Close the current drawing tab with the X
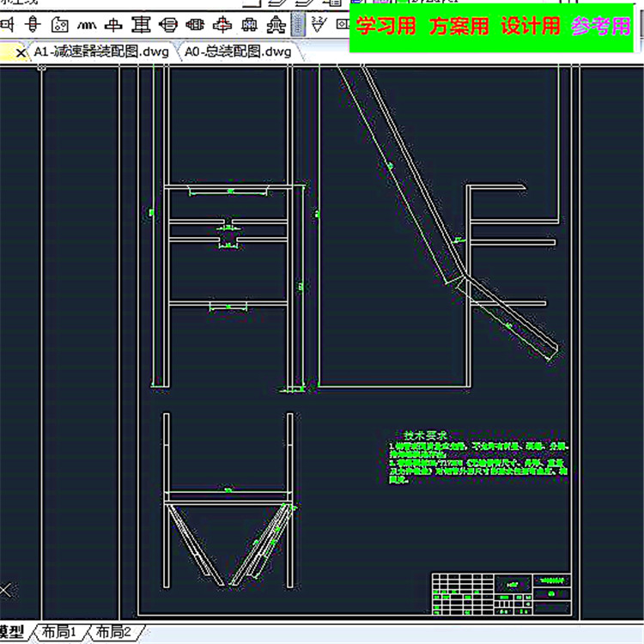 pyautogui.click(x=21, y=52)
